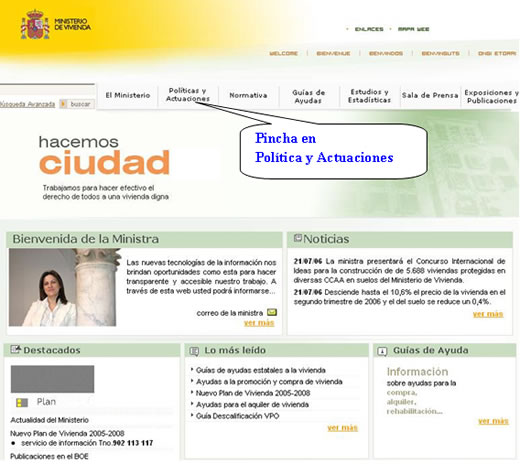This screenshot has height=464, width=520.
Task: Click the Noticias section header icon
Action: pyautogui.click(x=298, y=238)
